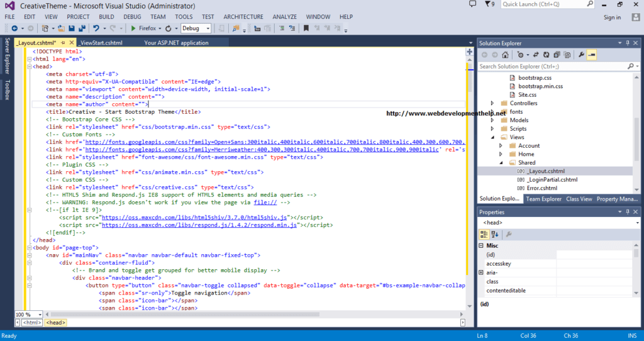Click the notifications flag icon
The width and height of the screenshot is (644, 341).
(x=487, y=4)
